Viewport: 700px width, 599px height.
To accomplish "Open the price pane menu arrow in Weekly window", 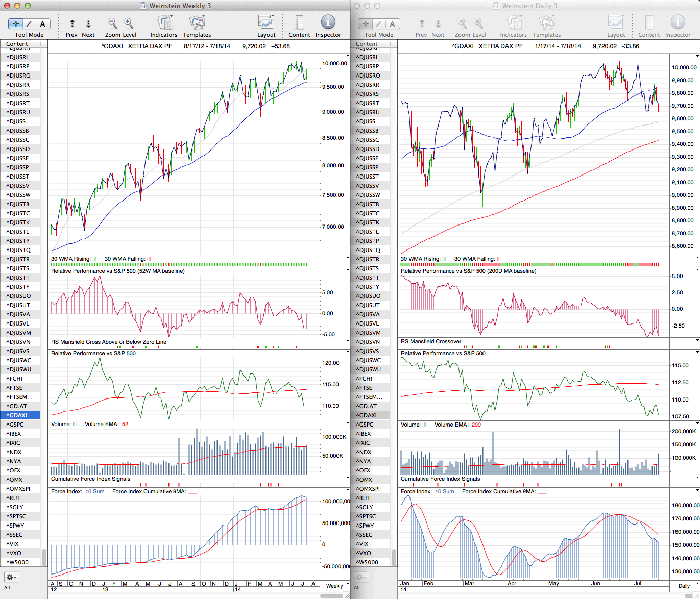I will click(348, 56).
